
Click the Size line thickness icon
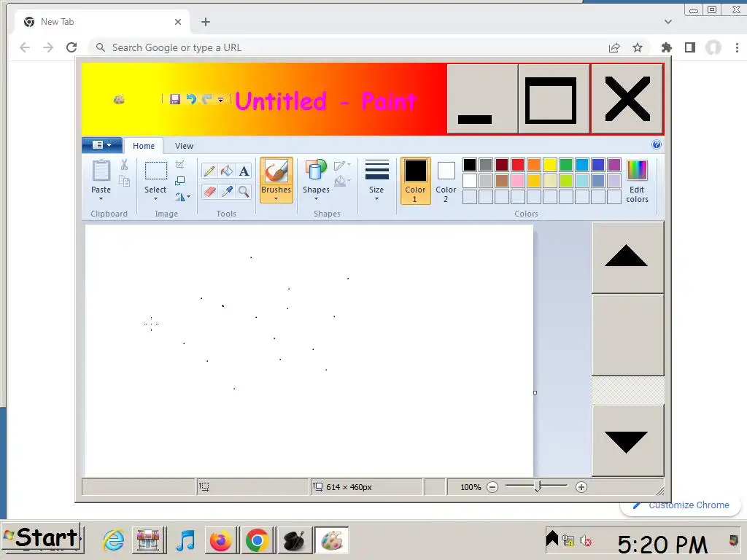[x=376, y=170]
